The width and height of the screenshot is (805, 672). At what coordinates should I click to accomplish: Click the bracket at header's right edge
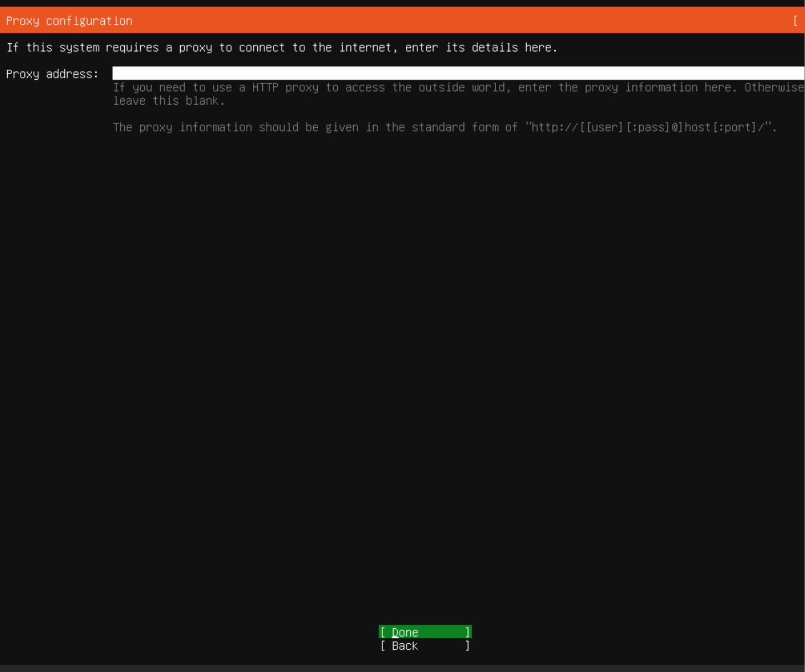point(796,21)
